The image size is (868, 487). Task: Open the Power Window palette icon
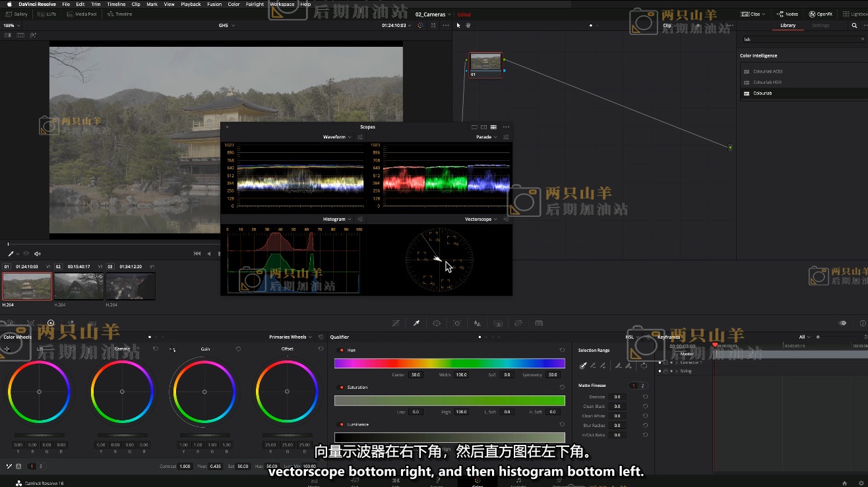point(437,324)
